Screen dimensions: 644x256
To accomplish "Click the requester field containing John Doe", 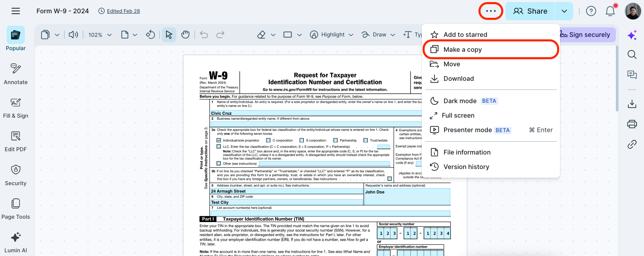I will [407, 196].
